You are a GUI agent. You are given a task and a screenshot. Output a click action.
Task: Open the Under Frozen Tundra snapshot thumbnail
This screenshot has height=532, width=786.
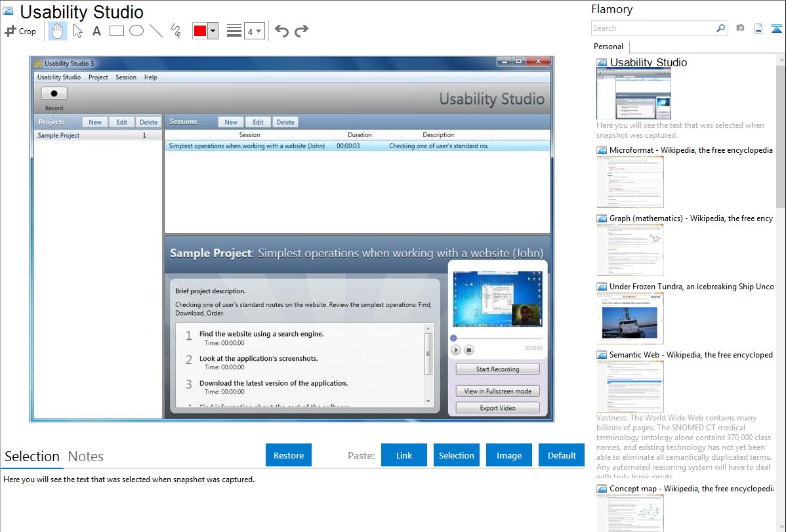tap(630, 318)
